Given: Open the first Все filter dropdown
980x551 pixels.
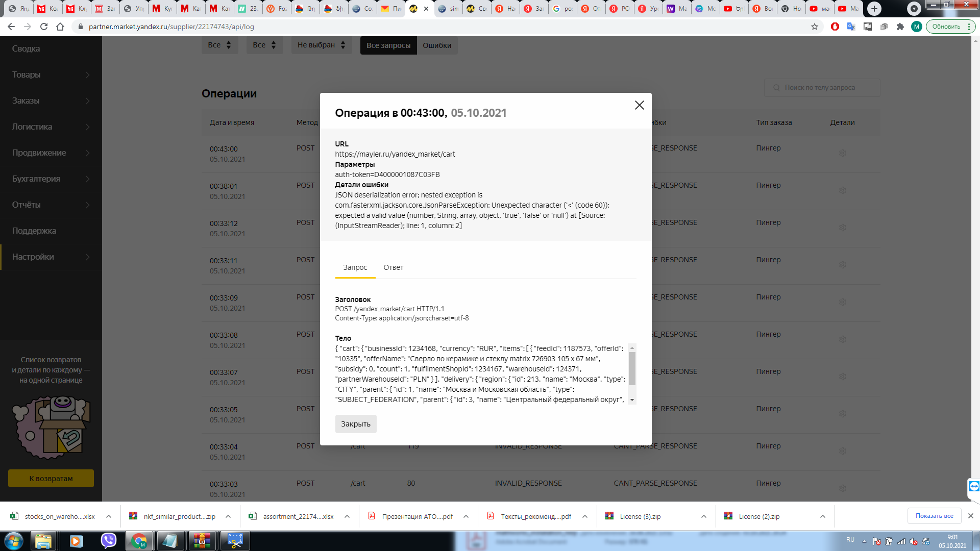Looking at the screenshot, I should (x=219, y=45).
